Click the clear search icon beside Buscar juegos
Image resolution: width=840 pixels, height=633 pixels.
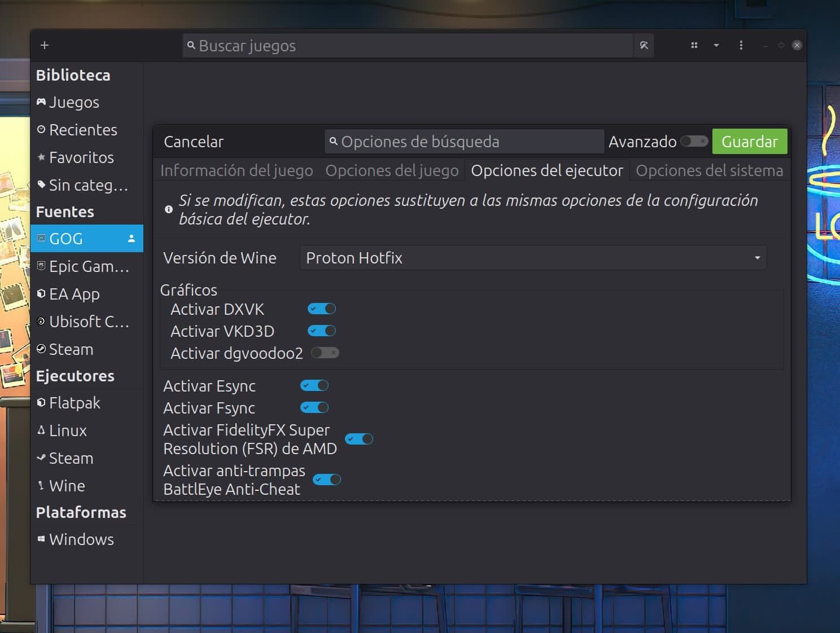click(644, 46)
